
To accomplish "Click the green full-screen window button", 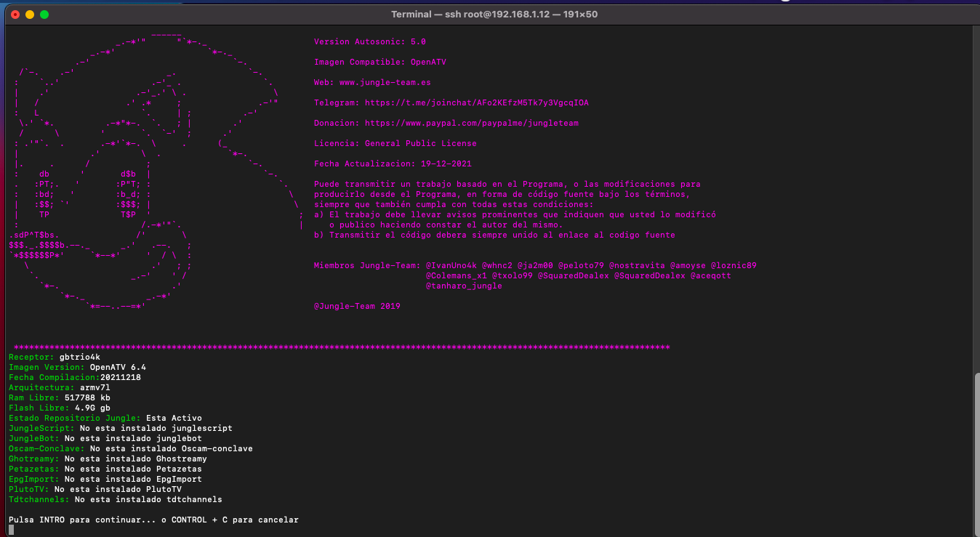I will (x=44, y=15).
